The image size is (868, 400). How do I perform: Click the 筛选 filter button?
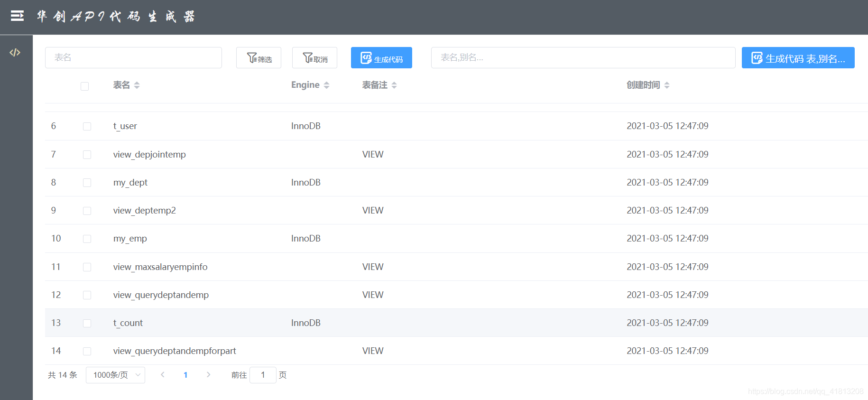point(259,58)
